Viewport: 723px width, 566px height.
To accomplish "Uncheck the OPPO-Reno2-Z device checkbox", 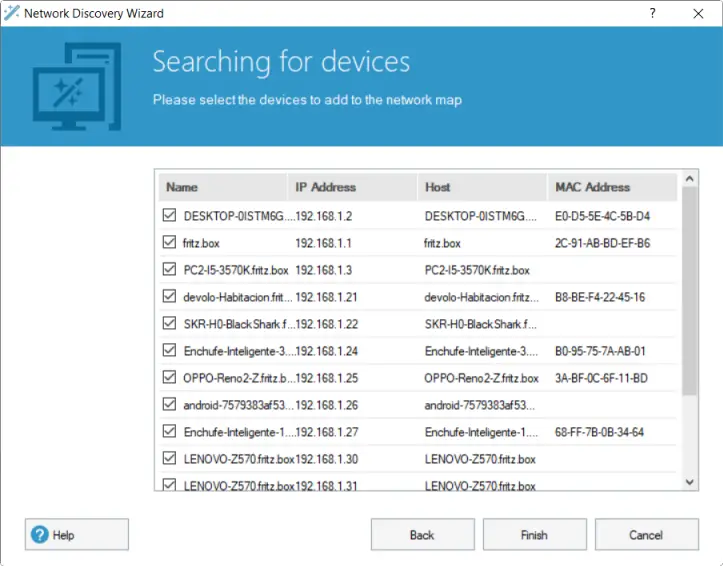I will 169,378.
